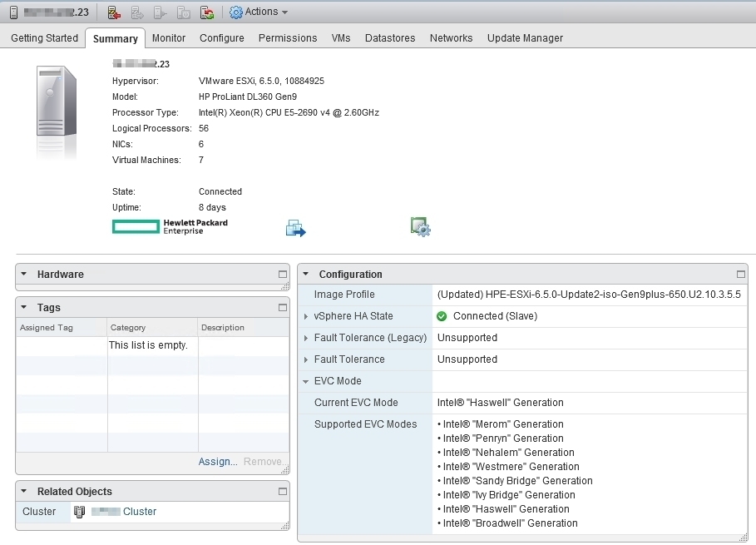Open the Cluster link in Related Objects
Screen dimensions: 756x545
click(140, 512)
